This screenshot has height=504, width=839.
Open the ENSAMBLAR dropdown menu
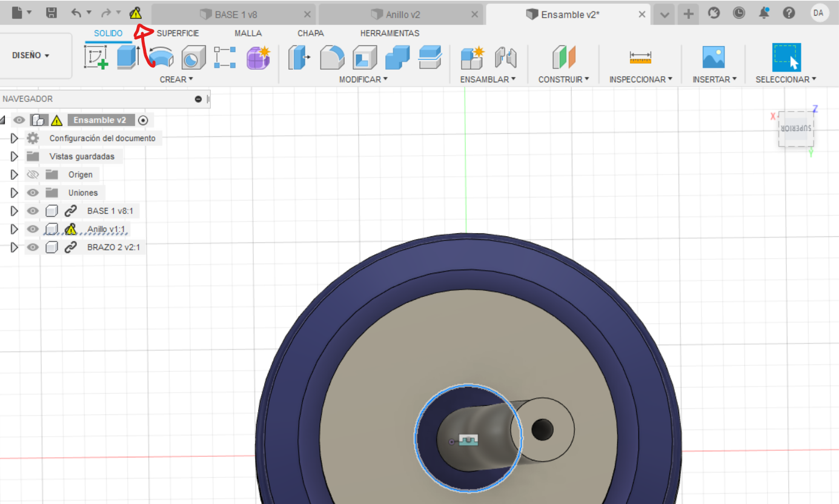(488, 79)
